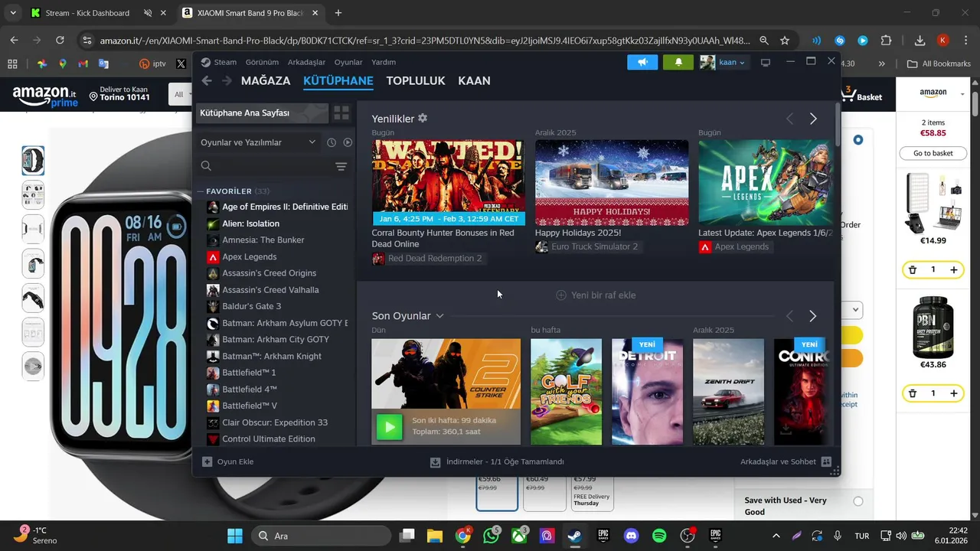
Task: Open Golf With Your Friends game cover
Action: tap(566, 392)
